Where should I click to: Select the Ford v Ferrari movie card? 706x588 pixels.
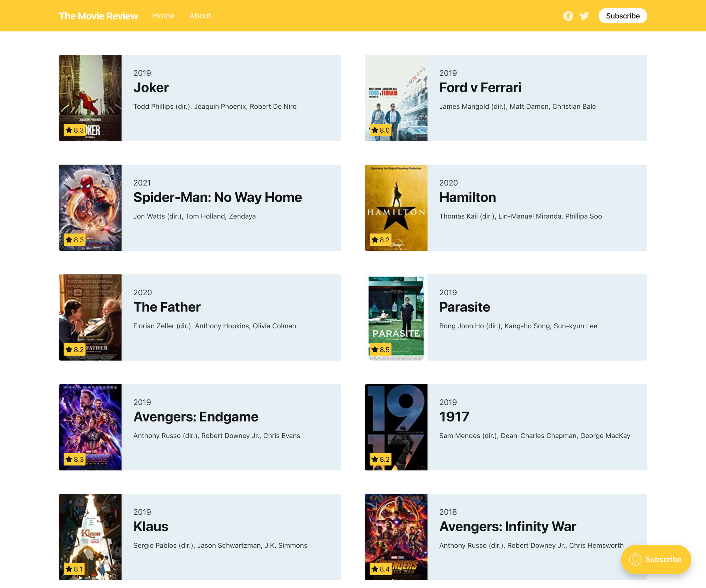[x=505, y=98]
